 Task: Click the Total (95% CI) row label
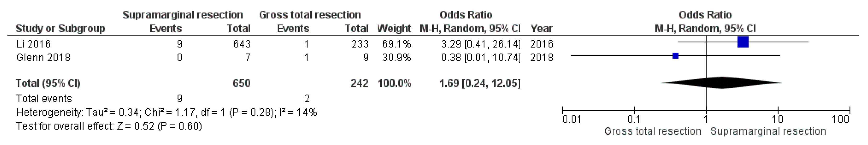click(x=48, y=83)
